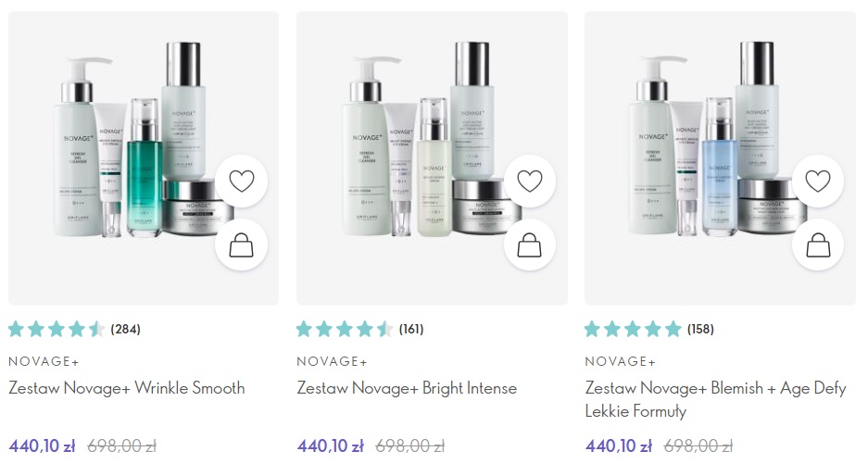Screen dimensions: 868x464
Task: View the 161 reviews star rating
Action: pyautogui.click(x=360, y=329)
